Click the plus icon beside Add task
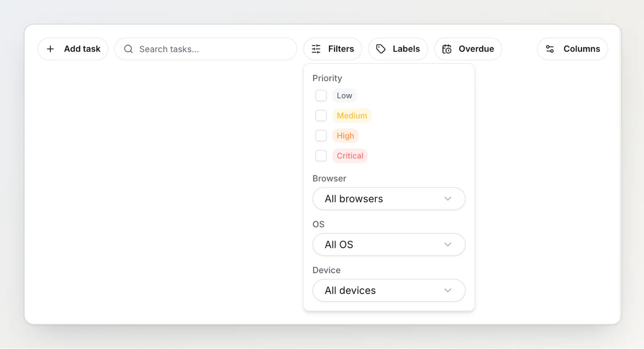Image resolution: width=644 pixels, height=349 pixels. point(50,49)
